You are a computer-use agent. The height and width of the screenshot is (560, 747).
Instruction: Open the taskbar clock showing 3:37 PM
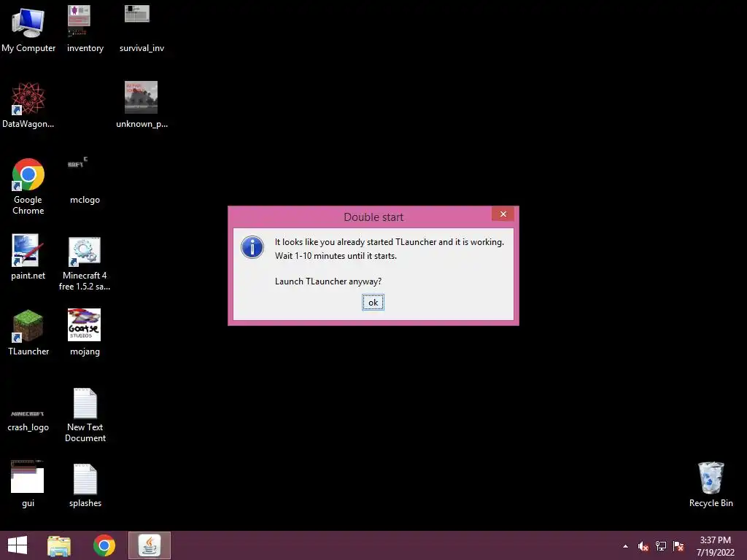click(x=715, y=546)
